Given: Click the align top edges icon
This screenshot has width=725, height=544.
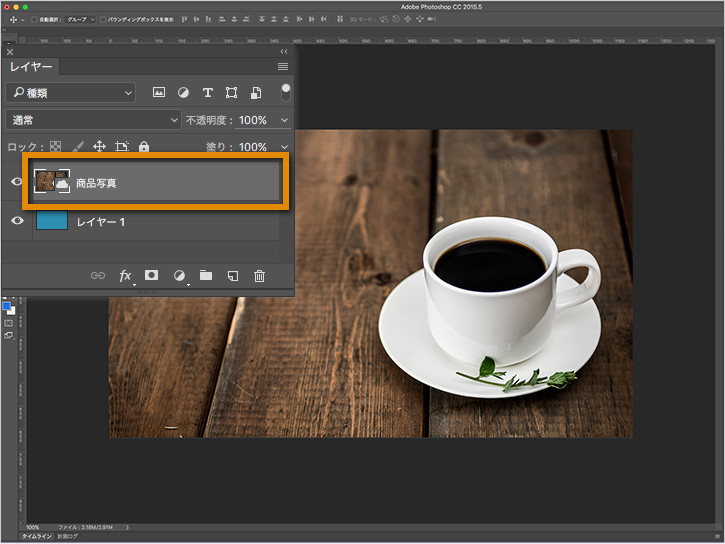Looking at the screenshot, I should point(184,19).
